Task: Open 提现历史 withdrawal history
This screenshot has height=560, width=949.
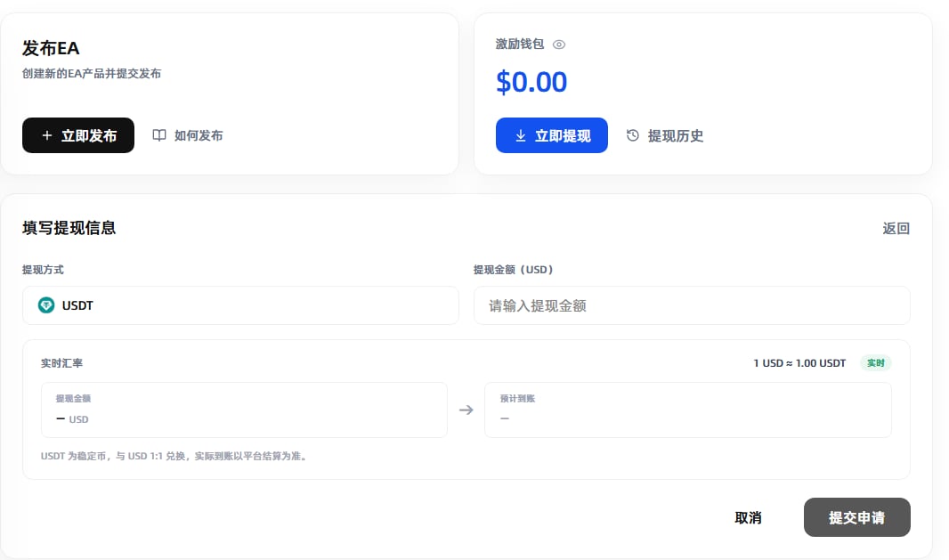Action: point(664,135)
